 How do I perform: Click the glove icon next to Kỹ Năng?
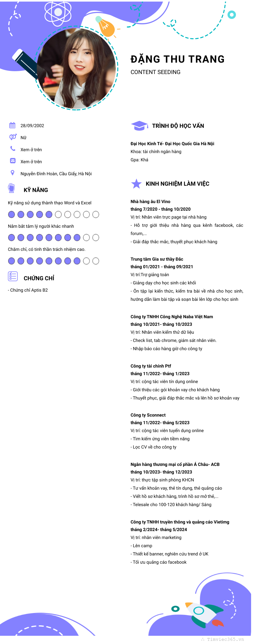pos(11,188)
